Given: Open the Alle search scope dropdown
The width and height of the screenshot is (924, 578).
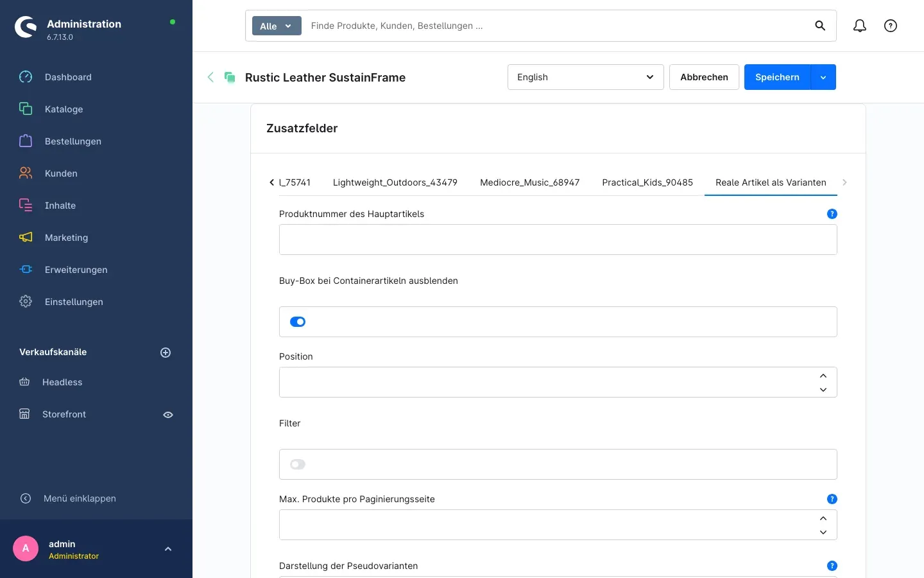Looking at the screenshot, I should (277, 26).
